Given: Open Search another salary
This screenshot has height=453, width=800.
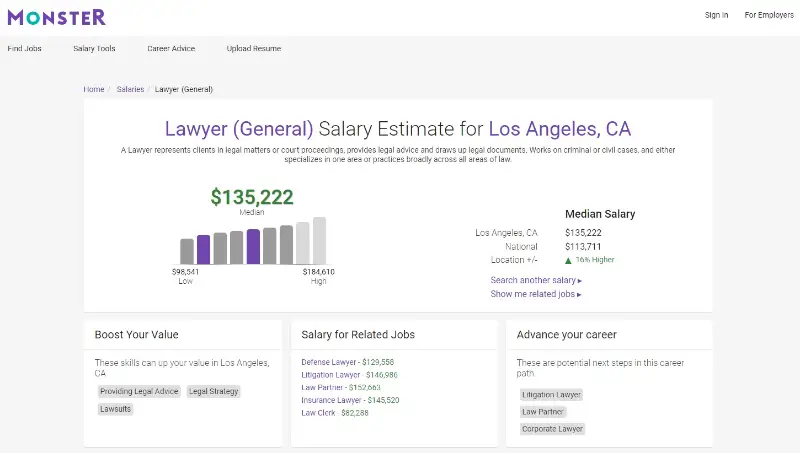Looking at the screenshot, I should pos(536,280).
